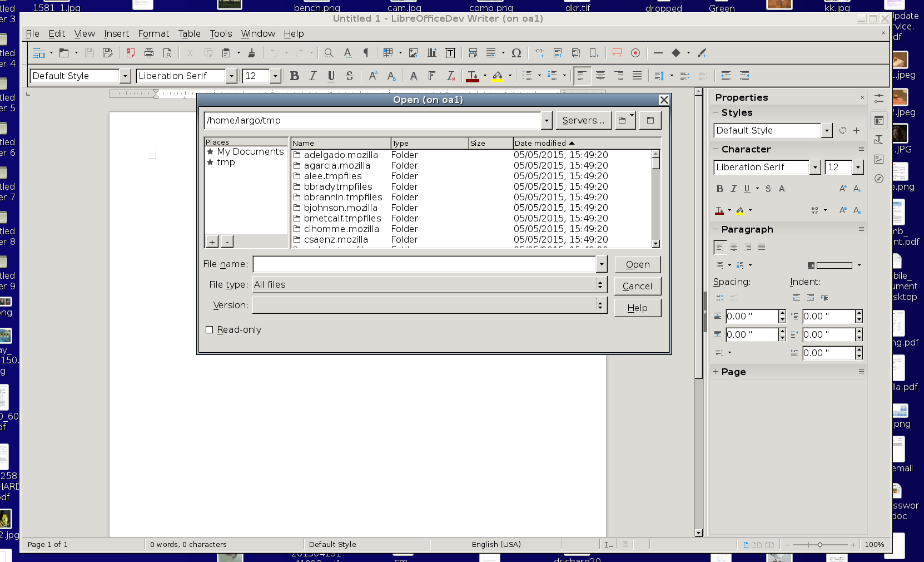Click the Servers... button
Screen dimensions: 924x562
pos(584,120)
